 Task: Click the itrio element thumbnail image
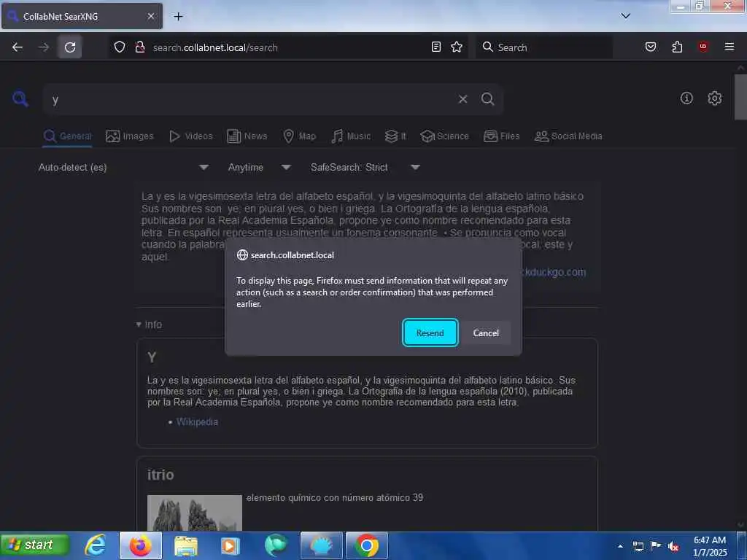(194, 513)
